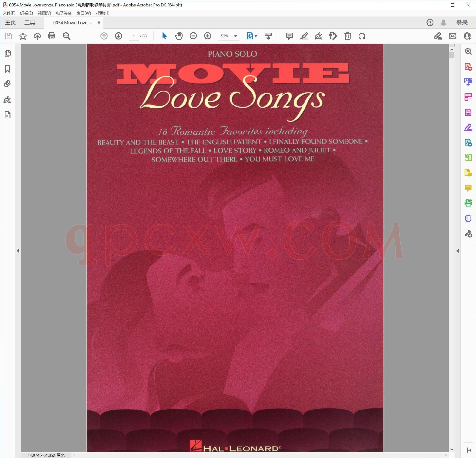Open the 视图(V) menu

44,13
